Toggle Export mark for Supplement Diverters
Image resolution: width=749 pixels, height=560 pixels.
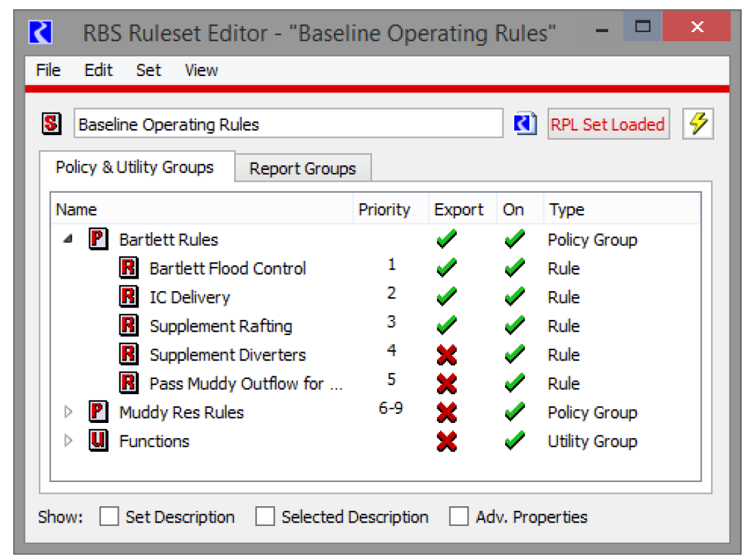pyautogui.click(x=447, y=355)
